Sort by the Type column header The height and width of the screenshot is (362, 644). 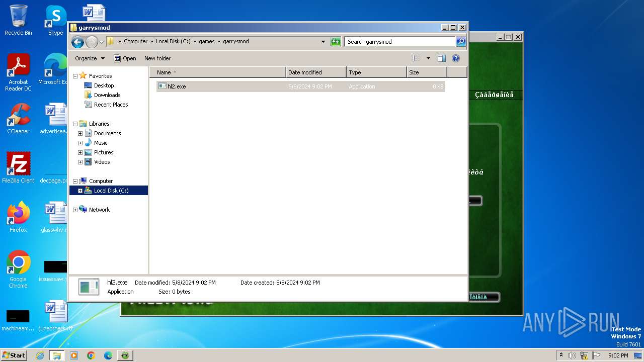[376, 72]
